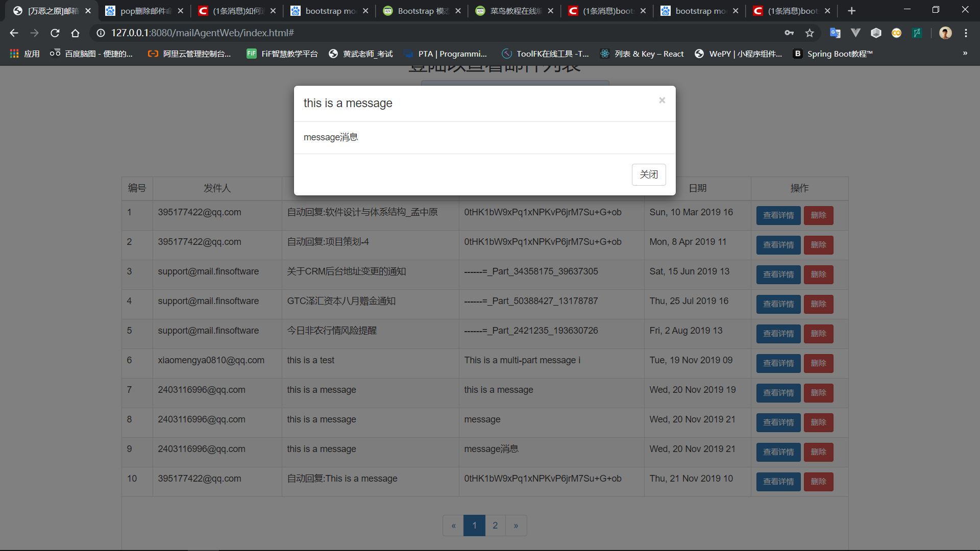
Task: Select page 2 in pagination
Action: pos(495,525)
